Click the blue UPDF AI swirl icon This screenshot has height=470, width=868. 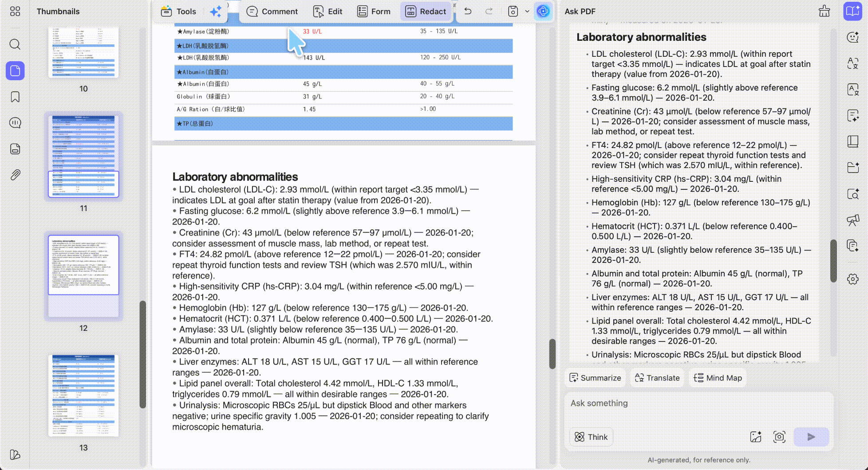tap(543, 12)
